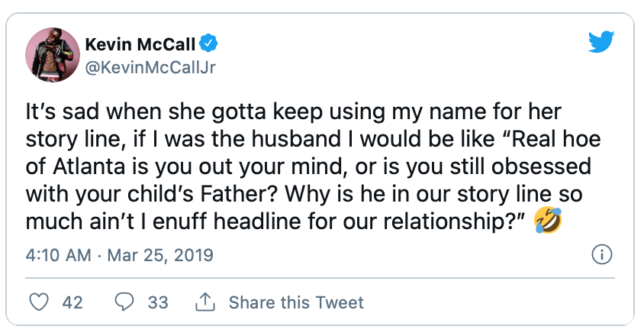The image size is (644, 336).
Task: Select the Share this Tweet label
Action: [296, 302]
